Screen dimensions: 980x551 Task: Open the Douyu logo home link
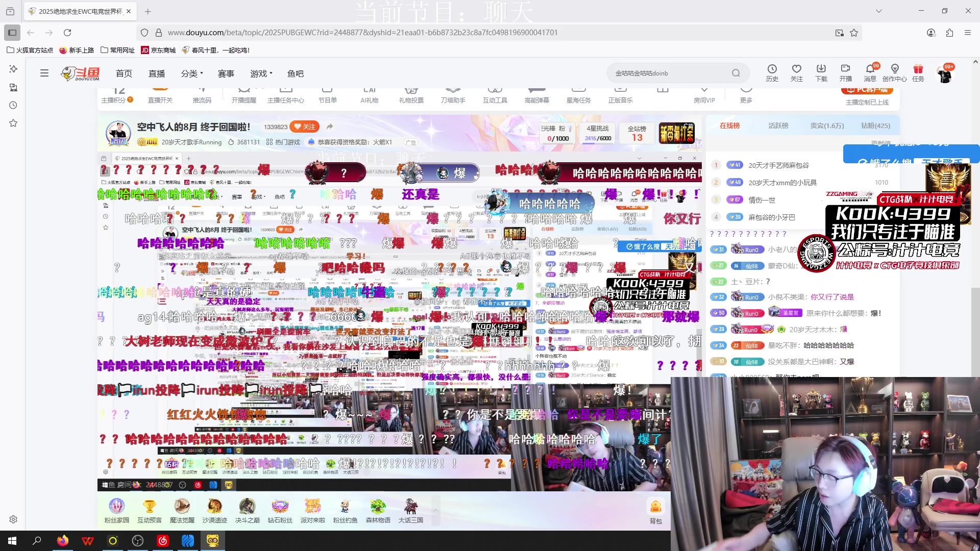(x=81, y=73)
